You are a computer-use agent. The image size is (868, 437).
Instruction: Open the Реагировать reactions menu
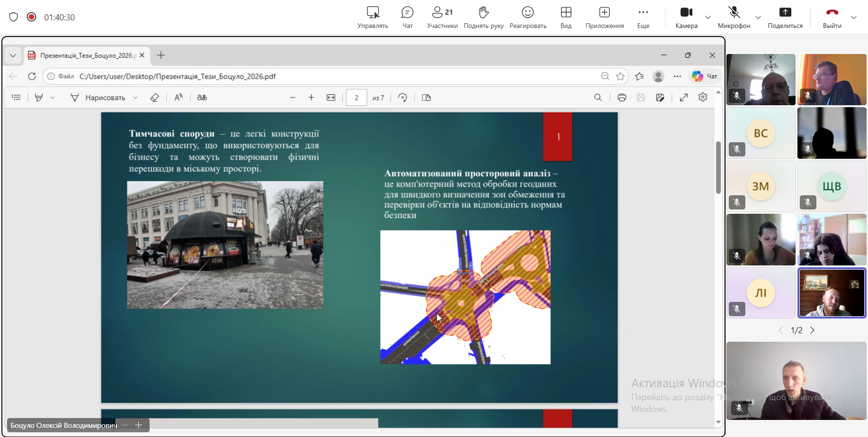point(528,17)
